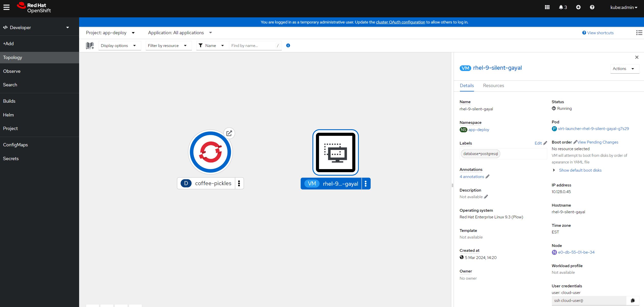This screenshot has height=307, width=644.
Task: Open Helm in sidebar
Action: 40,115
